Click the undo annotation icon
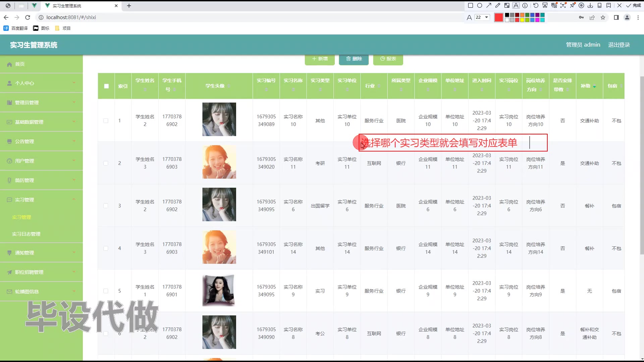The height and width of the screenshot is (362, 644). (x=536, y=5)
